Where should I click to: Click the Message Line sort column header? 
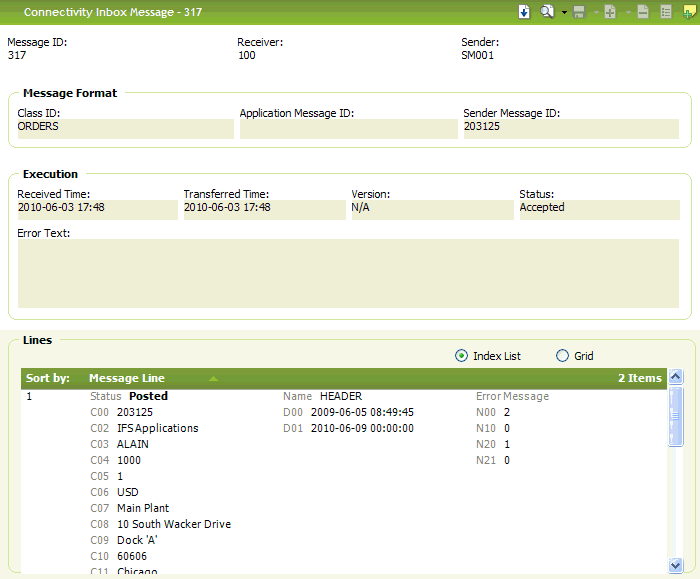(127, 378)
